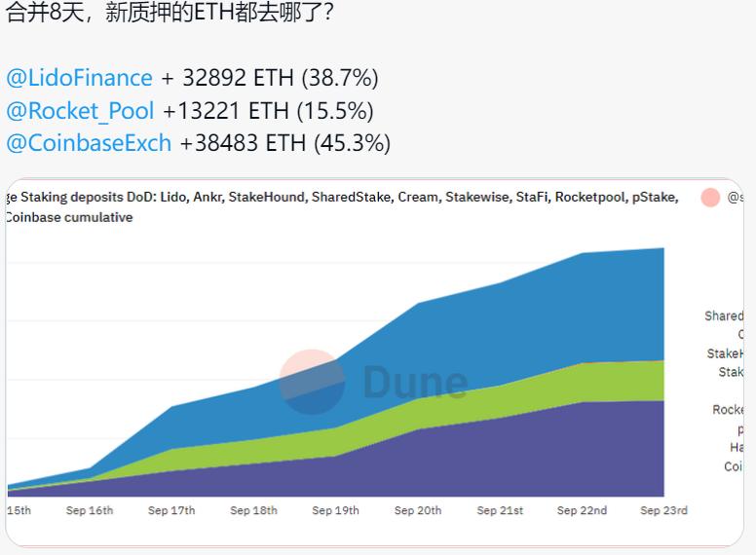Image resolution: width=756 pixels, height=555 pixels.
Task: Click the tweet's first line of Chinese text
Action: click(170, 15)
